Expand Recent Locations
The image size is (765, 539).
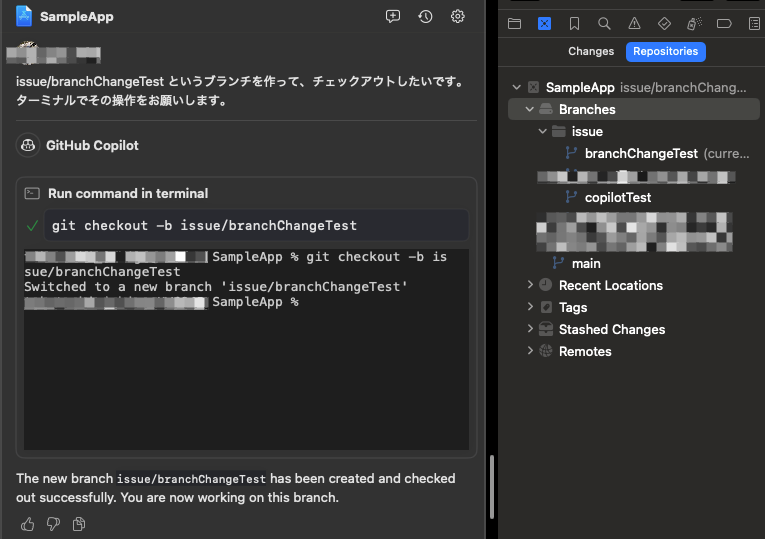tap(530, 284)
